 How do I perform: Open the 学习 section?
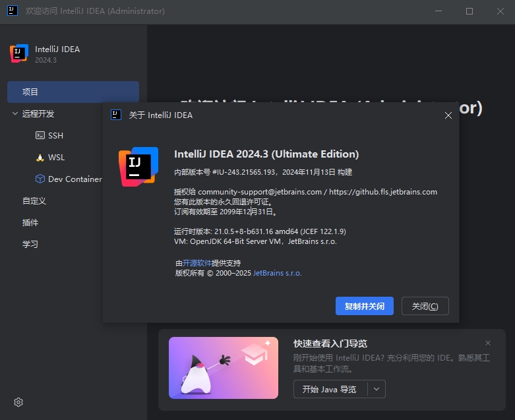(x=30, y=245)
